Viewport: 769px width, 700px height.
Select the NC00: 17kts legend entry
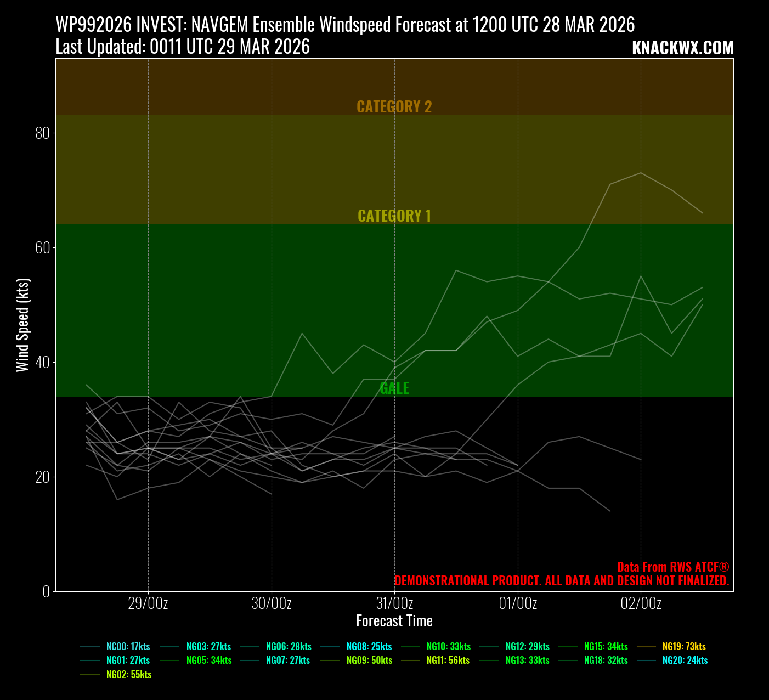coord(128,647)
